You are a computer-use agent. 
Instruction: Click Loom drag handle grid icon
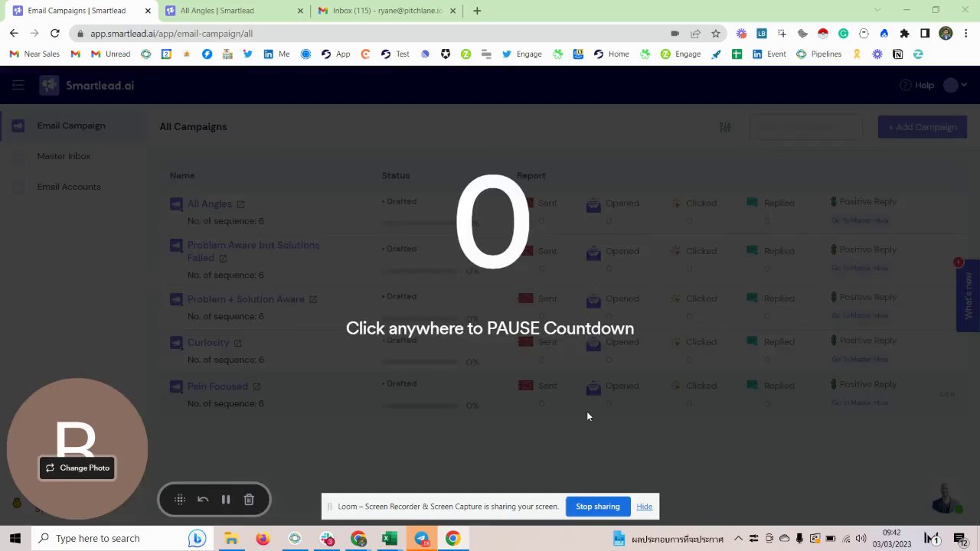(x=180, y=500)
